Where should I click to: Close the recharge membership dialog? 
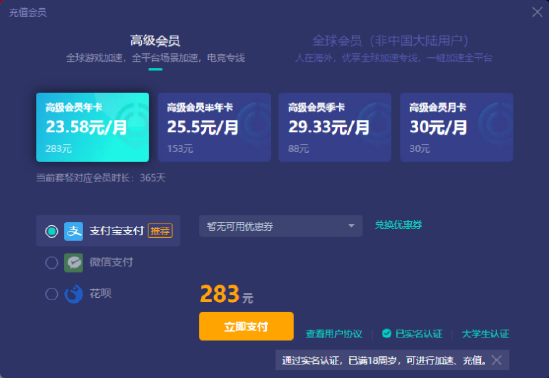[x=537, y=12]
